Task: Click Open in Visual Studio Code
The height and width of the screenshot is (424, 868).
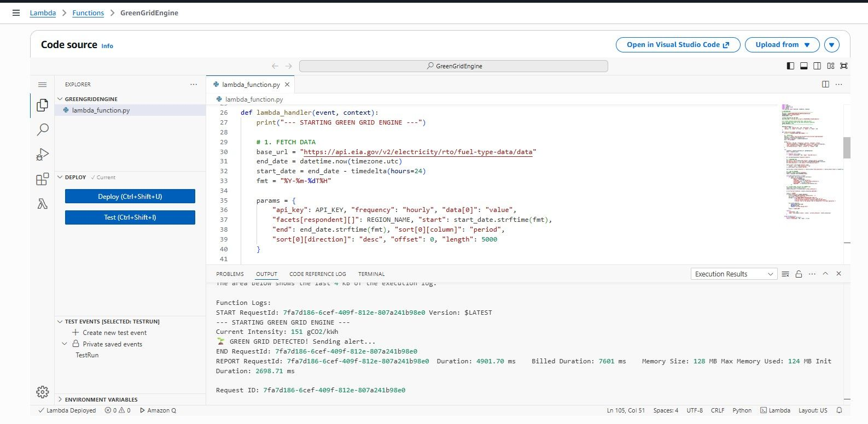Action: 678,45
